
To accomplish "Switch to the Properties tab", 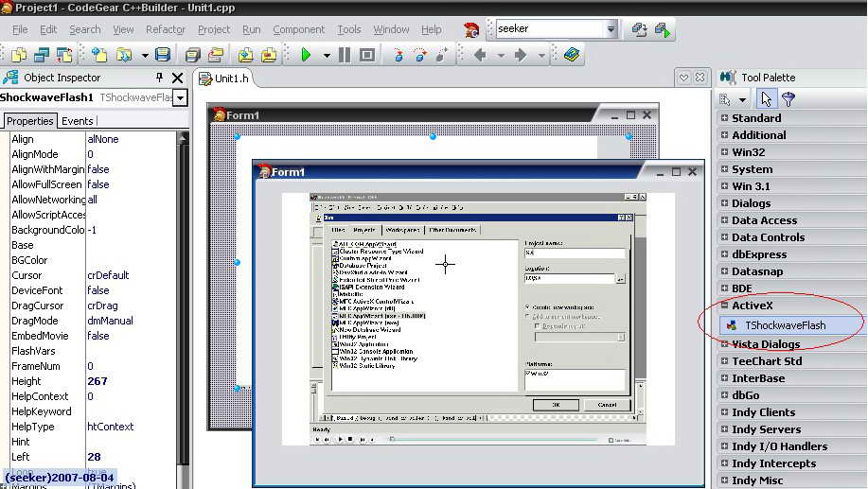I will pos(30,121).
